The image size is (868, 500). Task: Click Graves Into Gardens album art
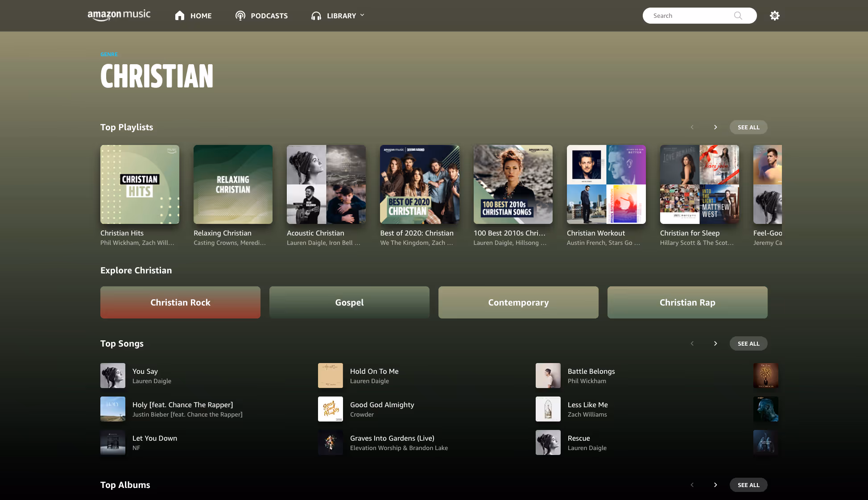point(331,442)
